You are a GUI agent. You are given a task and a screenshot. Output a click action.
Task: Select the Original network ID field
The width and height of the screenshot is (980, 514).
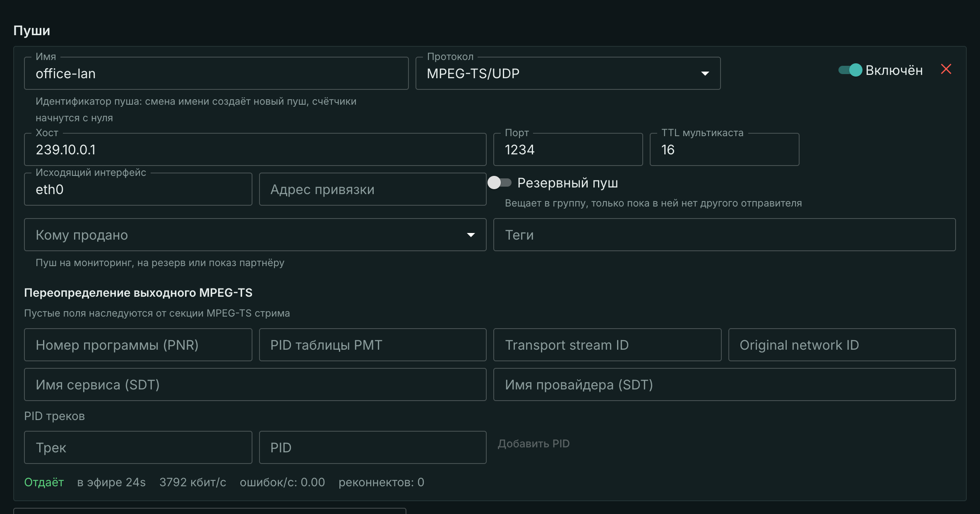coord(842,345)
